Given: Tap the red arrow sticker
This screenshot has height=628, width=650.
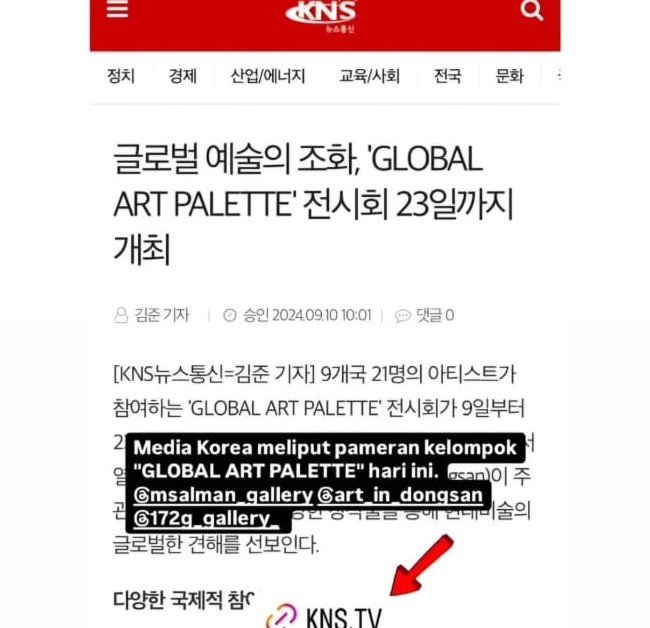Looking at the screenshot, I should point(421,565).
